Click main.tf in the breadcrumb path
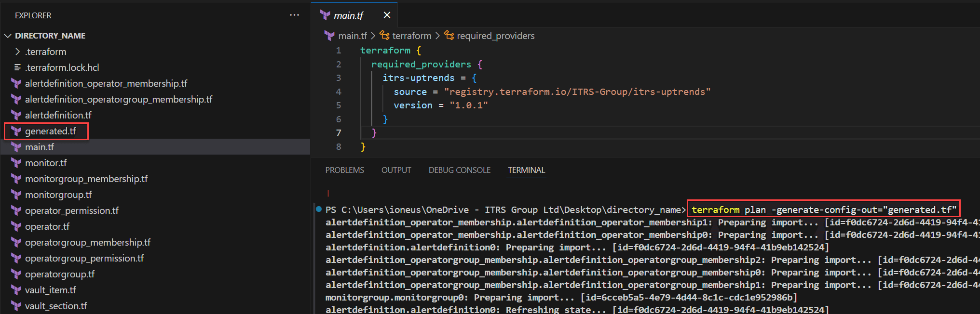The image size is (980, 314). pyautogui.click(x=353, y=36)
